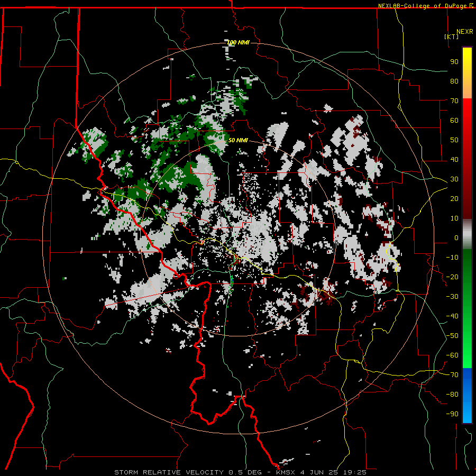Click the NEXR label above the color scale
Screen dimensions: 476x476
pyautogui.click(x=465, y=32)
